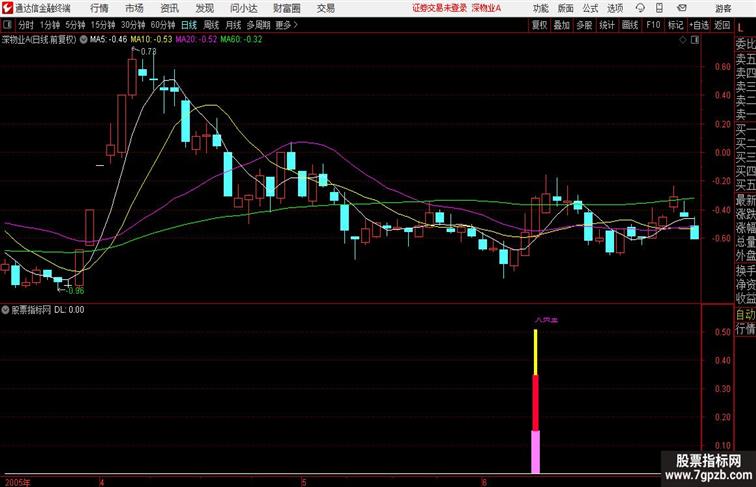Click the DL: 0.00 indicator value
The height and width of the screenshot is (487, 756).
click(x=69, y=310)
